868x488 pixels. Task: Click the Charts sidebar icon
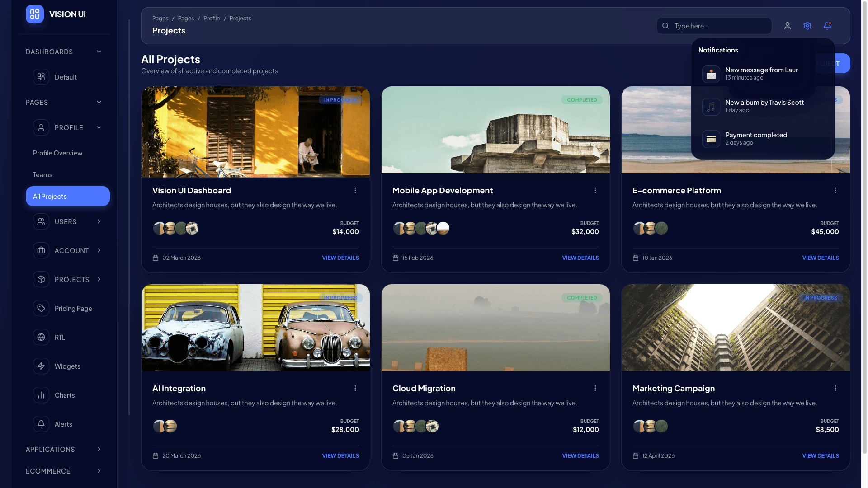tap(41, 395)
